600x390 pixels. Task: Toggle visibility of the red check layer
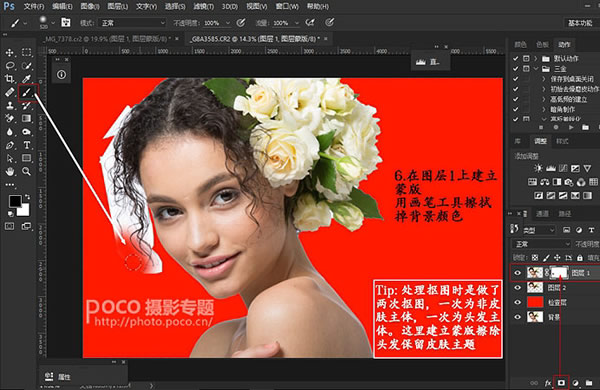[x=518, y=302]
